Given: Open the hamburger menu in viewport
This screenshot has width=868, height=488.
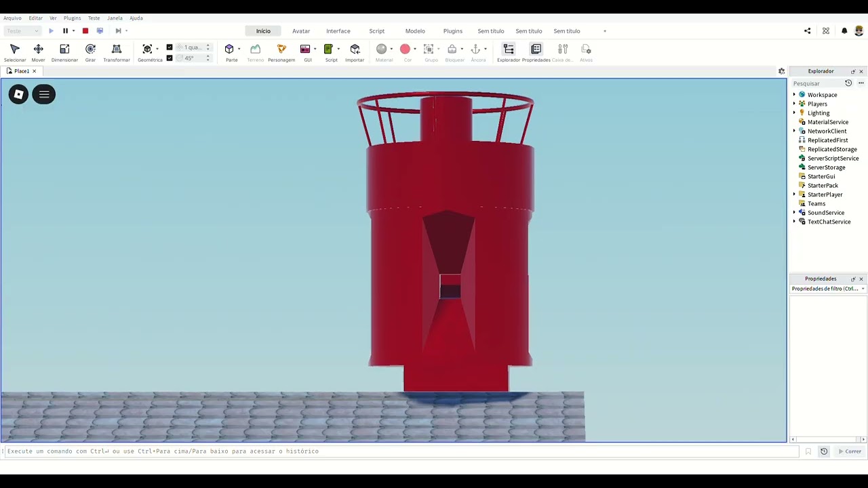Looking at the screenshot, I should pos(44,94).
